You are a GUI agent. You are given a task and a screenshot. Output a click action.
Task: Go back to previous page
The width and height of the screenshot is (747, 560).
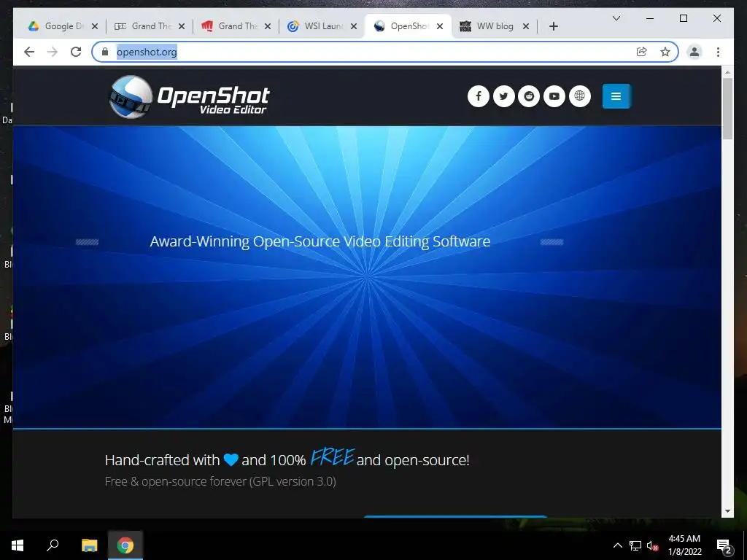click(29, 52)
